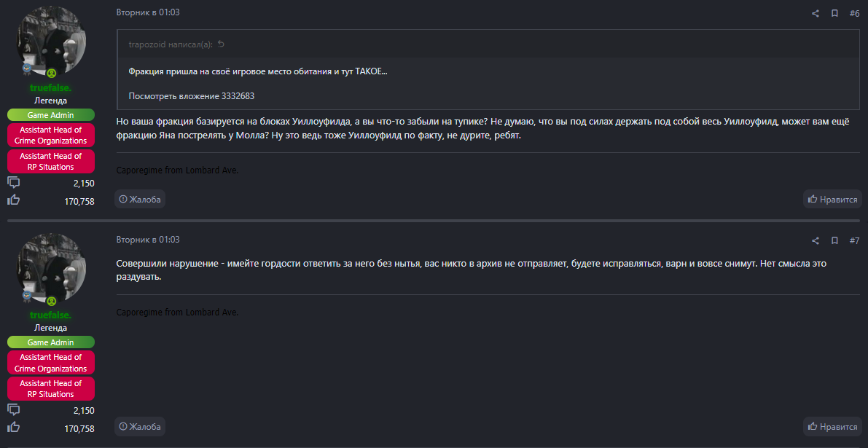Click share icon on post #6
This screenshot has height=448, width=868.
[816, 13]
